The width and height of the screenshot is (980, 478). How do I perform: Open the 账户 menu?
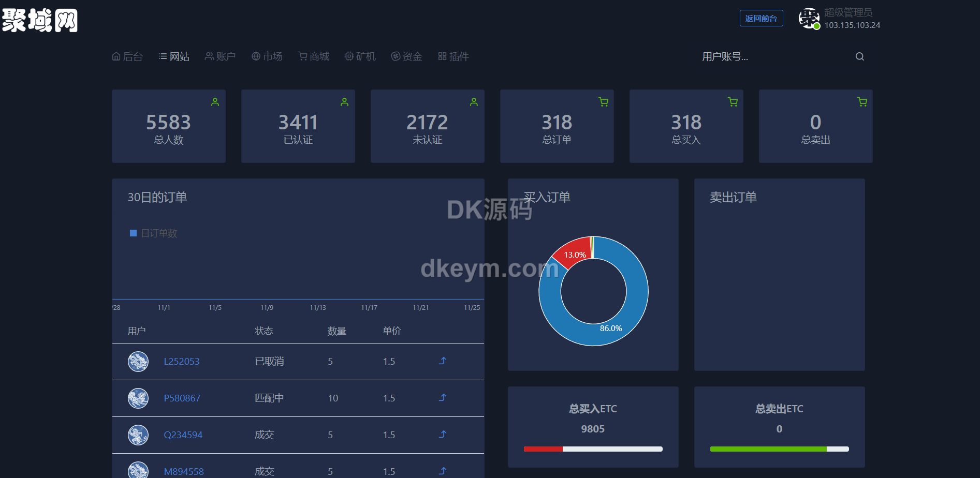(x=221, y=56)
